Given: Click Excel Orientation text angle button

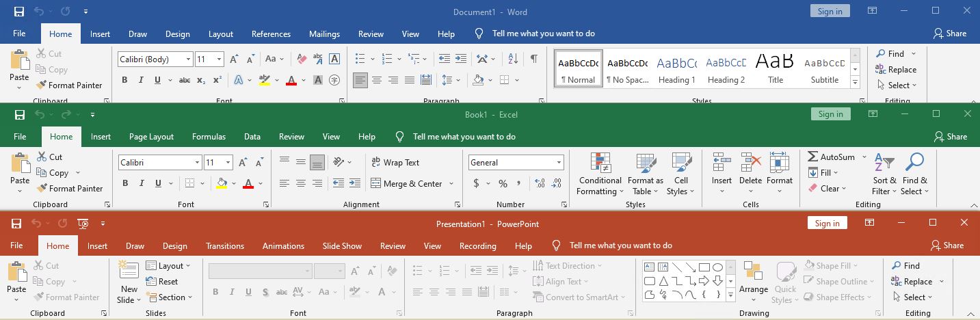Looking at the screenshot, I should coord(339,162).
